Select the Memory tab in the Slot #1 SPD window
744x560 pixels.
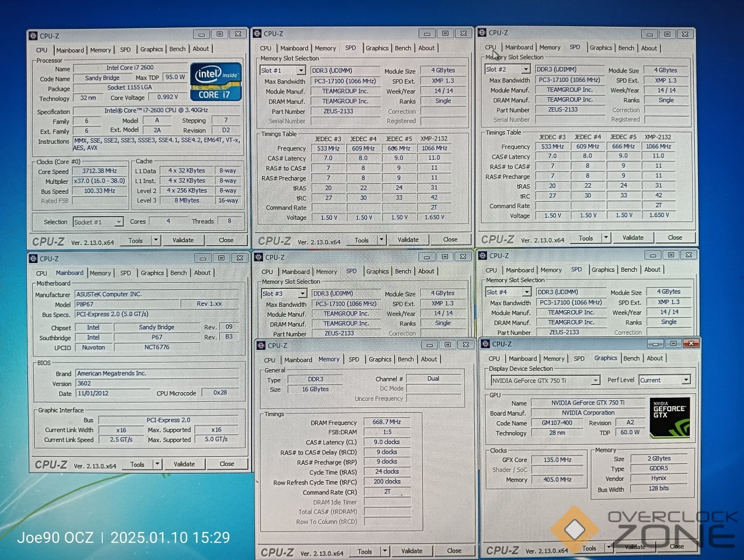(x=325, y=48)
